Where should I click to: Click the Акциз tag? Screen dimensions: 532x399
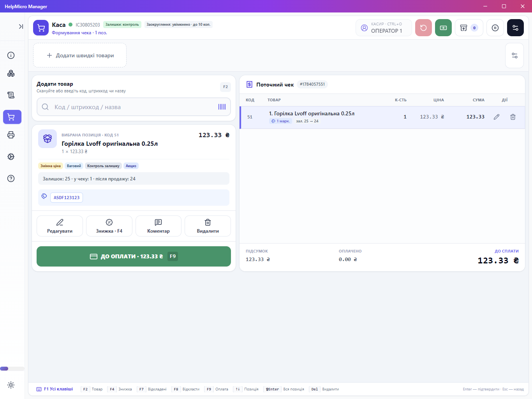pos(131,166)
